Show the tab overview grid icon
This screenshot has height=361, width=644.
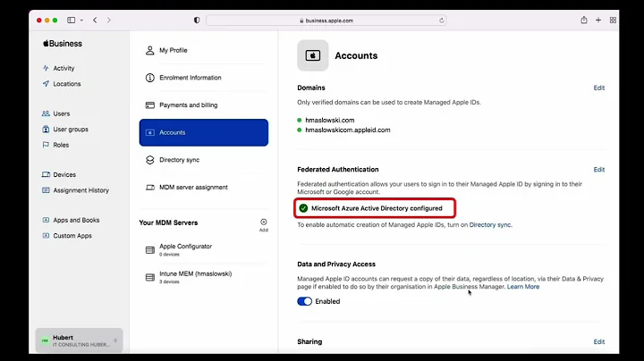click(613, 20)
